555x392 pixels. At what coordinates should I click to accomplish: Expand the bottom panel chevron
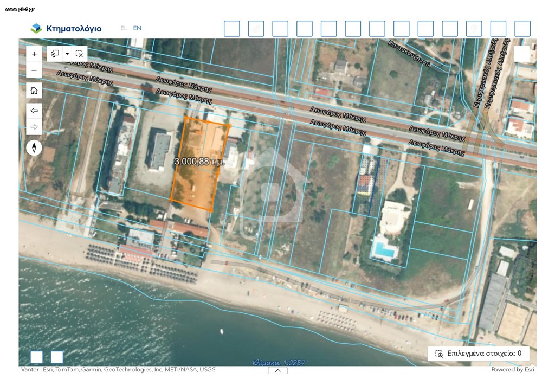[278, 370]
